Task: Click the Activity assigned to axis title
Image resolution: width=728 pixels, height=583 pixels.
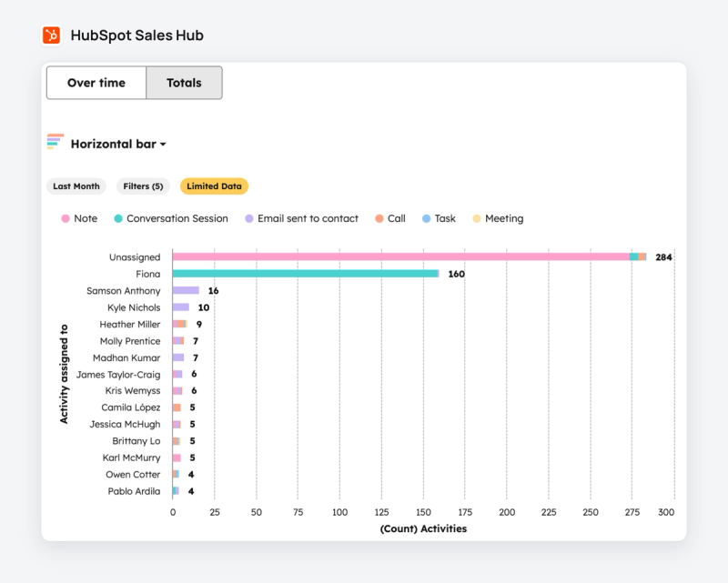Action: [64, 374]
